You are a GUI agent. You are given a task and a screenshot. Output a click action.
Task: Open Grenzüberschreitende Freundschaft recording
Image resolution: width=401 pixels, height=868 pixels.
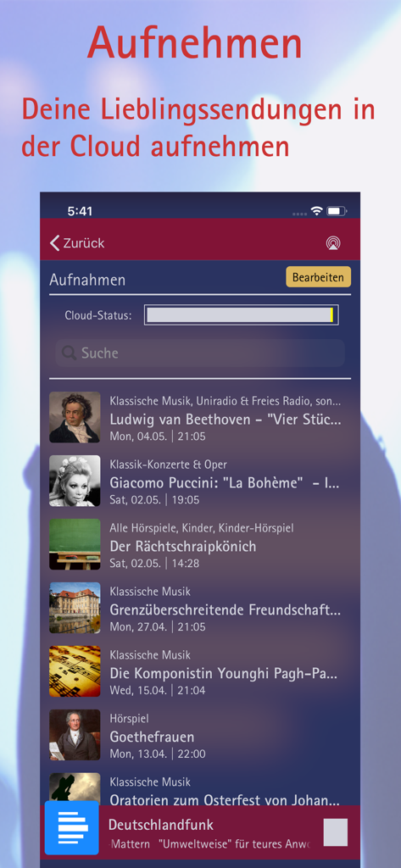(225, 610)
